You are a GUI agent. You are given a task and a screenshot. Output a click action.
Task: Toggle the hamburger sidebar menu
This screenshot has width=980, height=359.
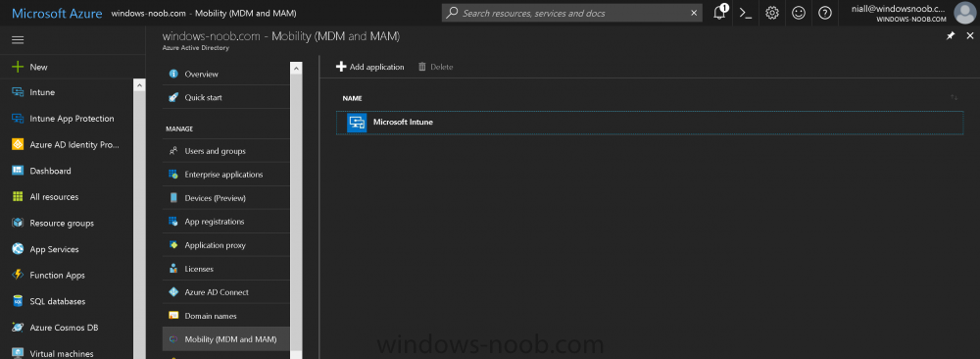(18, 39)
